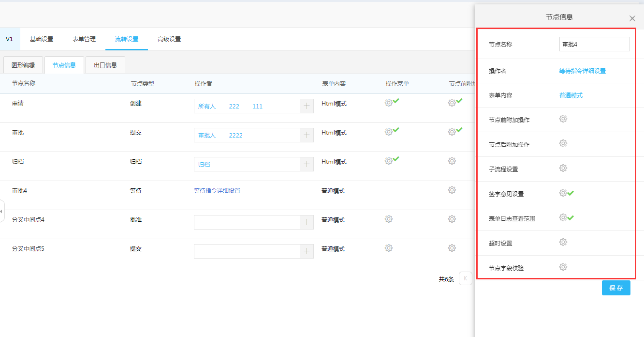Screen dimensions: 644x337
Task: Switch to the 基础设置 tab
Action: (x=42, y=39)
